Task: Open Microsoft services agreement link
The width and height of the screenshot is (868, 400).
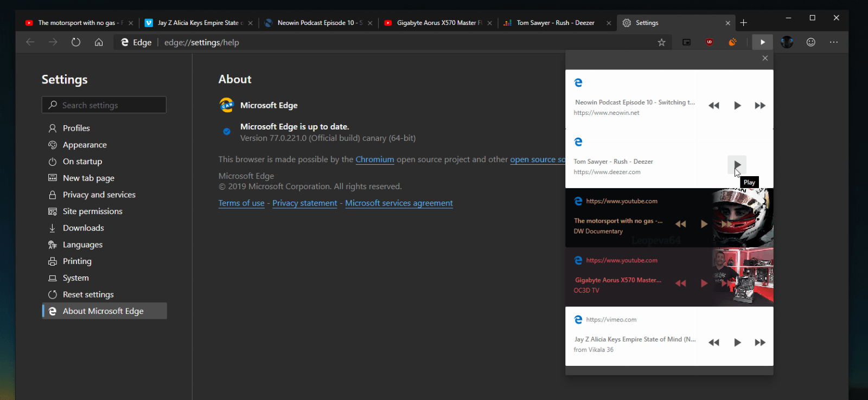Action: coord(399,203)
